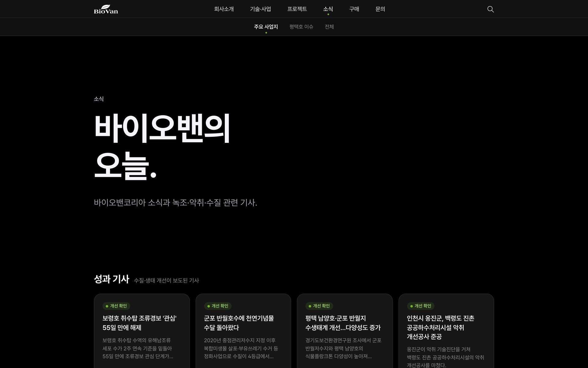Click the small 소식 label above headline

tap(99, 99)
